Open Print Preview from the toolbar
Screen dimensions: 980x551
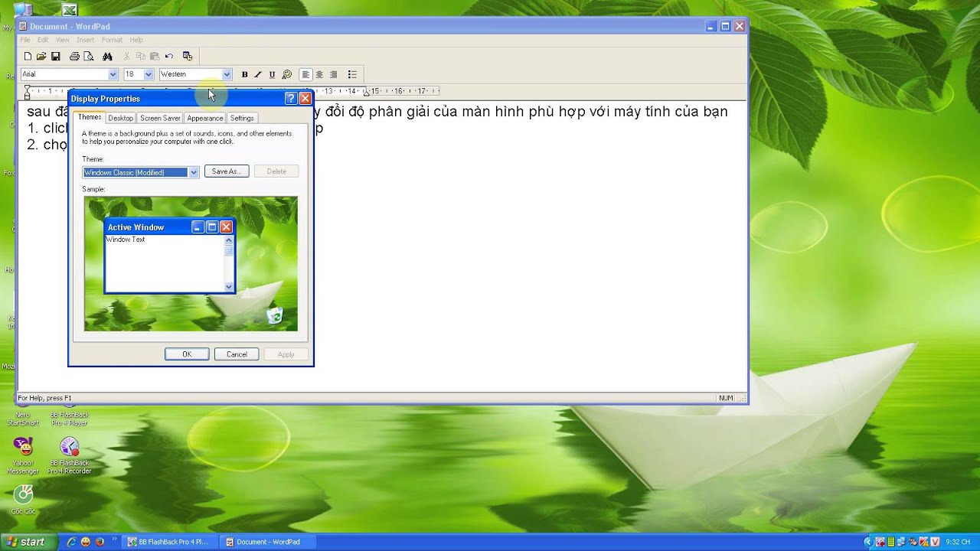[89, 56]
